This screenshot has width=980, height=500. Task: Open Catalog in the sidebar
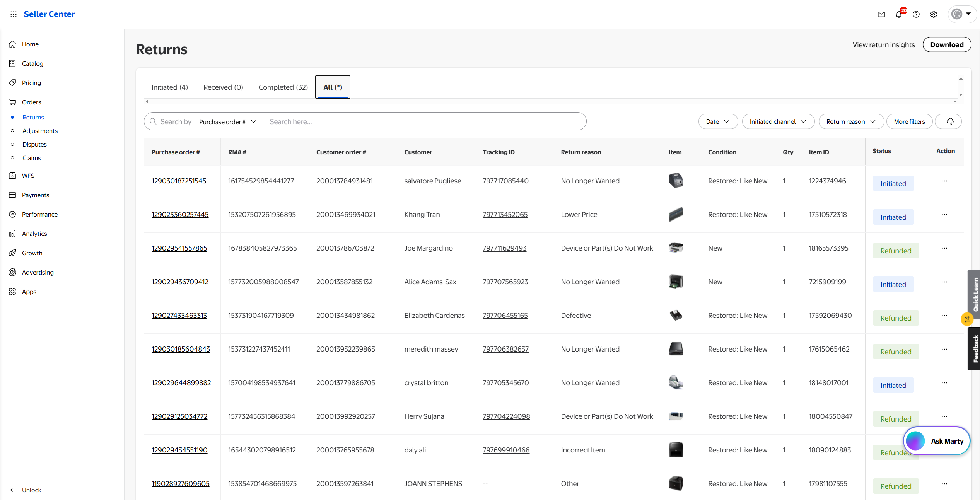(x=32, y=63)
